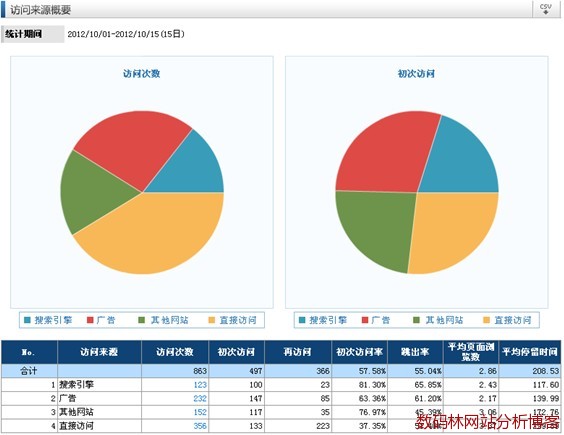
Task: Click the 访问次数 pie chart title
Action: 141,74
